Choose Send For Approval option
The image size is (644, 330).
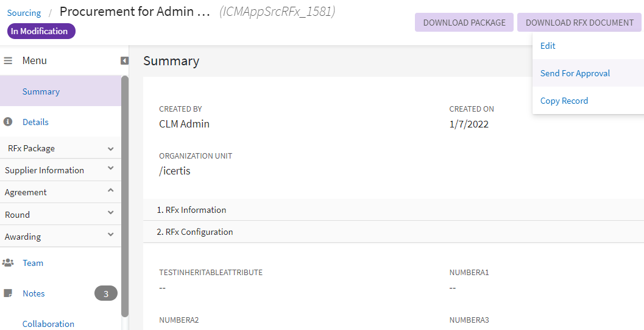click(x=575, y=73)
